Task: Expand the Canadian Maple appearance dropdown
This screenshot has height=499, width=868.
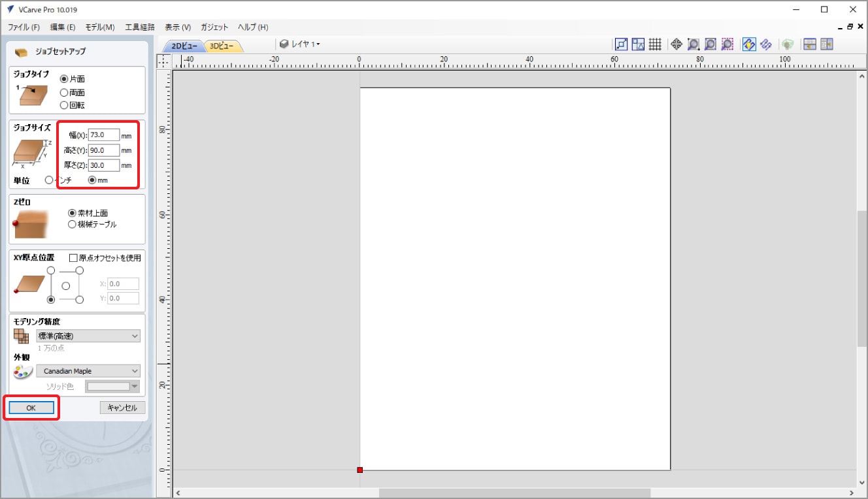Action: (x=88, y=371)
